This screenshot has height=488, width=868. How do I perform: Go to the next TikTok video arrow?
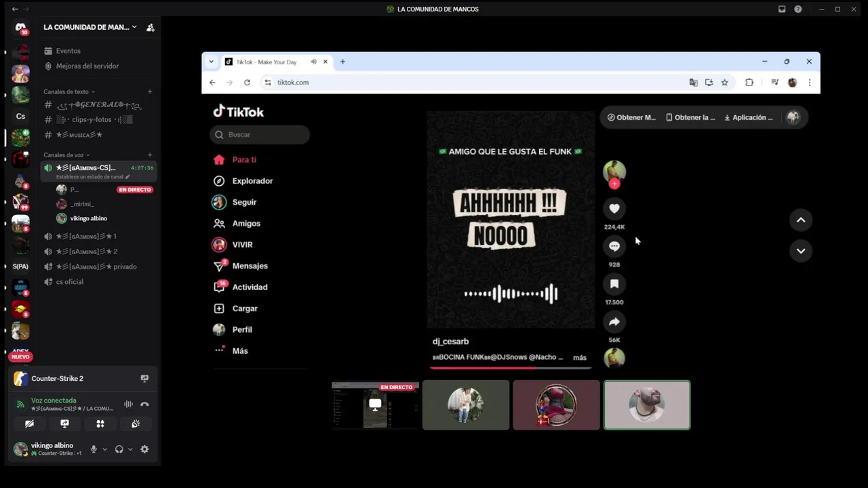coord(801,251)
